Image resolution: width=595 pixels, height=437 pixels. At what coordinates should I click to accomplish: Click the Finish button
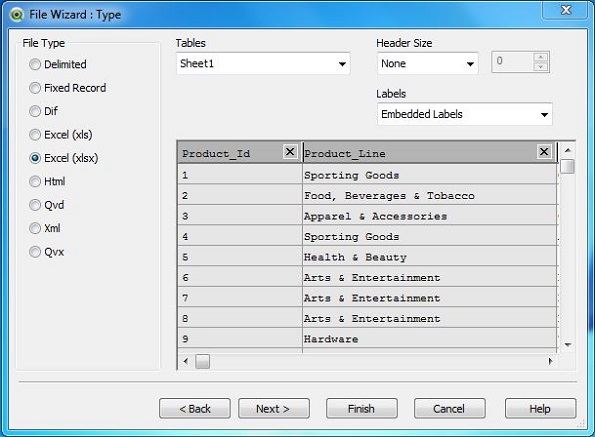362,409
